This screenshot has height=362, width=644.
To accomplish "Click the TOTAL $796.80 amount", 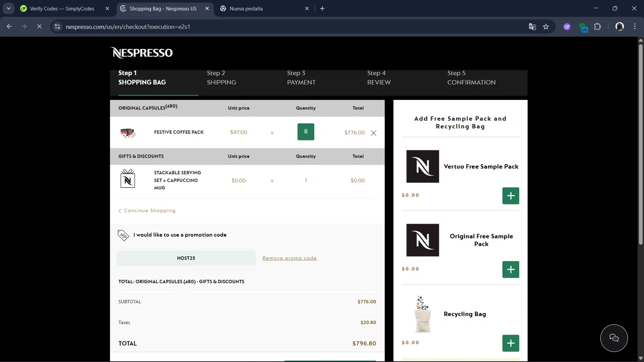I will [x=364, y=344].
